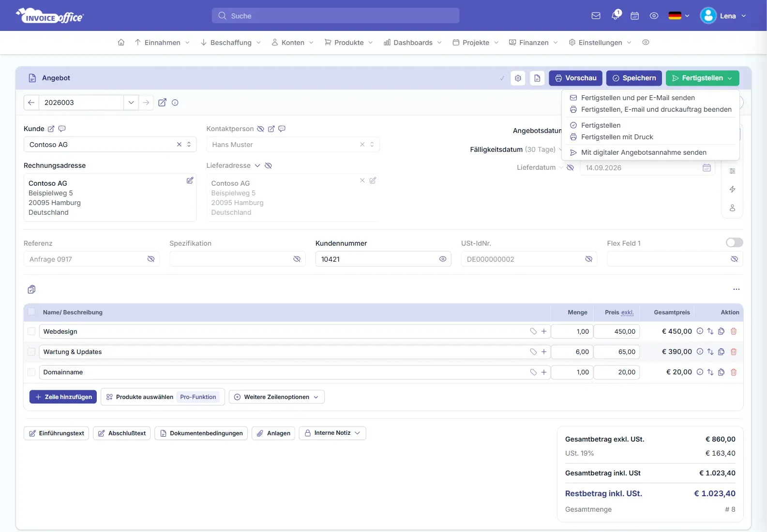Check the Wartung & Updates row checkbox
The width and height of the screenshot is (767, 532).
point(31,352)
